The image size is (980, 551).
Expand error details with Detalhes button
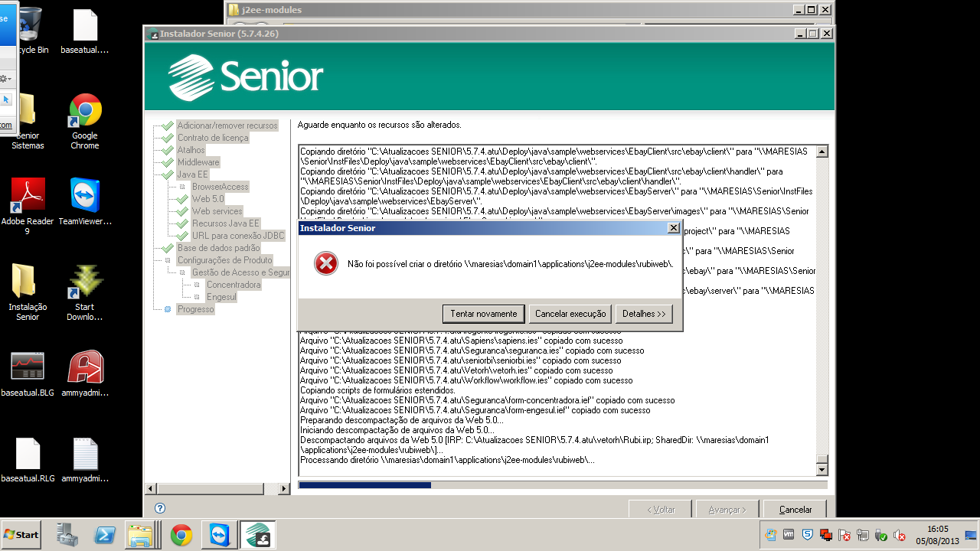(644, 314)
